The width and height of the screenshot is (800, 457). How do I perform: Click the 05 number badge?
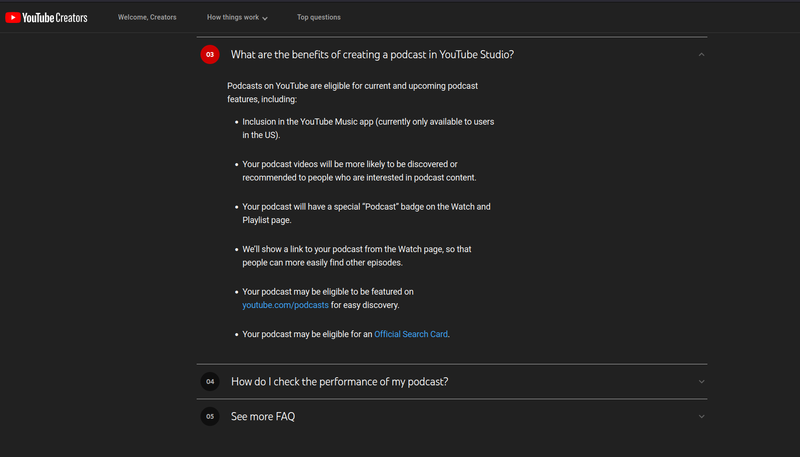tap(210, 416)
